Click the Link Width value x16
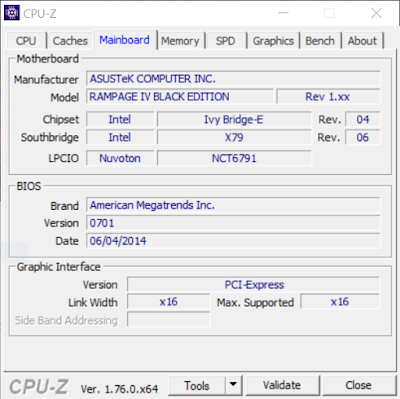The height and width of the screenshot is (399, 400). (x=169, y=302)
